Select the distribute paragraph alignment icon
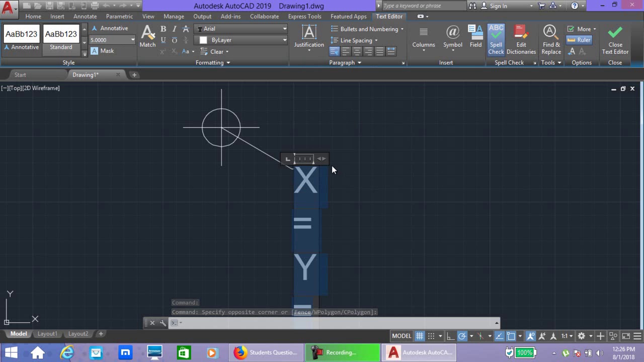 pyautogui.click(x=391, y=51)
